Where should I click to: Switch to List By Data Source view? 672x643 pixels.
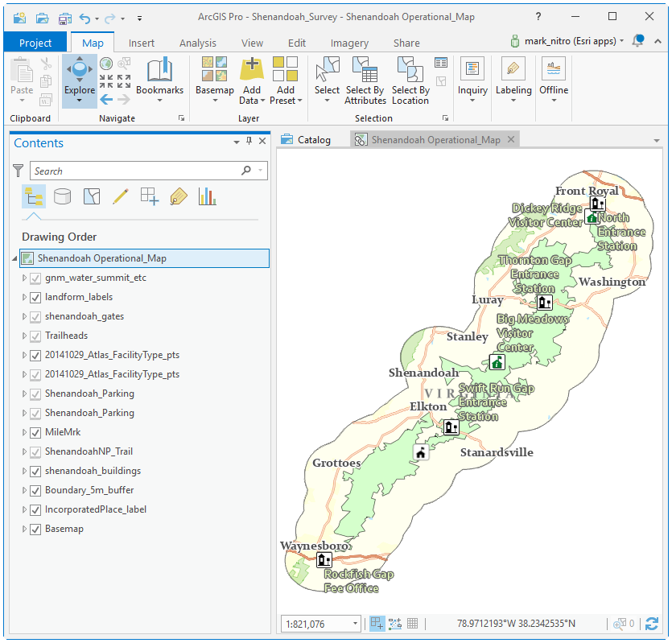pyautogui.click(x=63, y=196)
